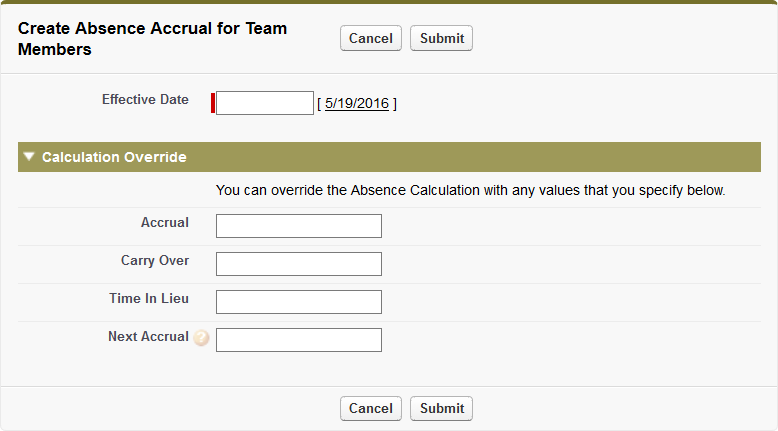Select the 5/19/2016 date link
Viewport: 778px width, 431px height.
[357, 103]
